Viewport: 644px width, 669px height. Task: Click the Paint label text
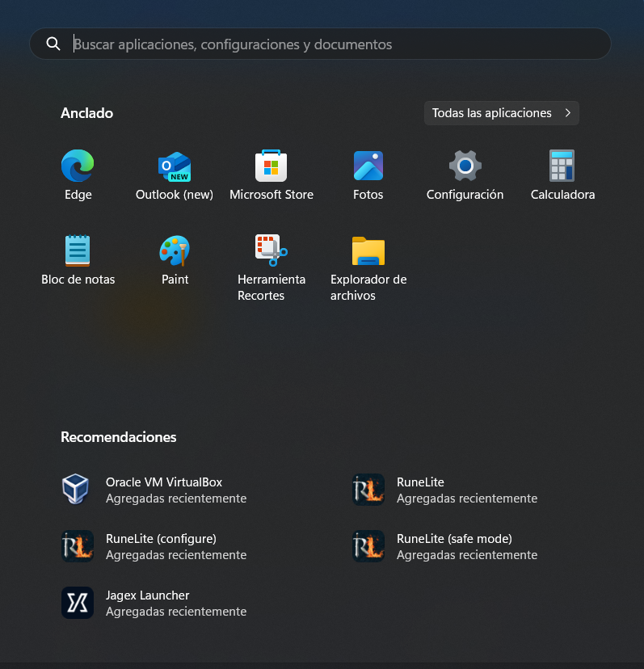[x=175, y=280]
